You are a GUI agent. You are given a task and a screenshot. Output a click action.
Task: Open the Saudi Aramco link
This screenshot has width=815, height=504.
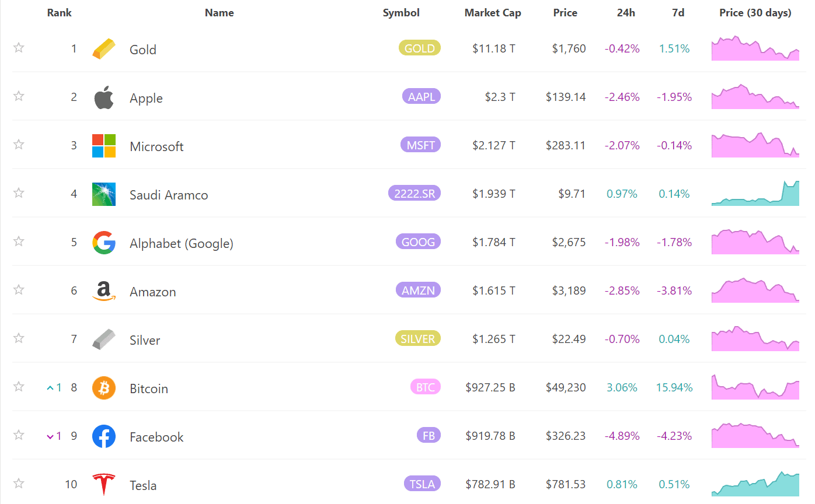point(169,195)
